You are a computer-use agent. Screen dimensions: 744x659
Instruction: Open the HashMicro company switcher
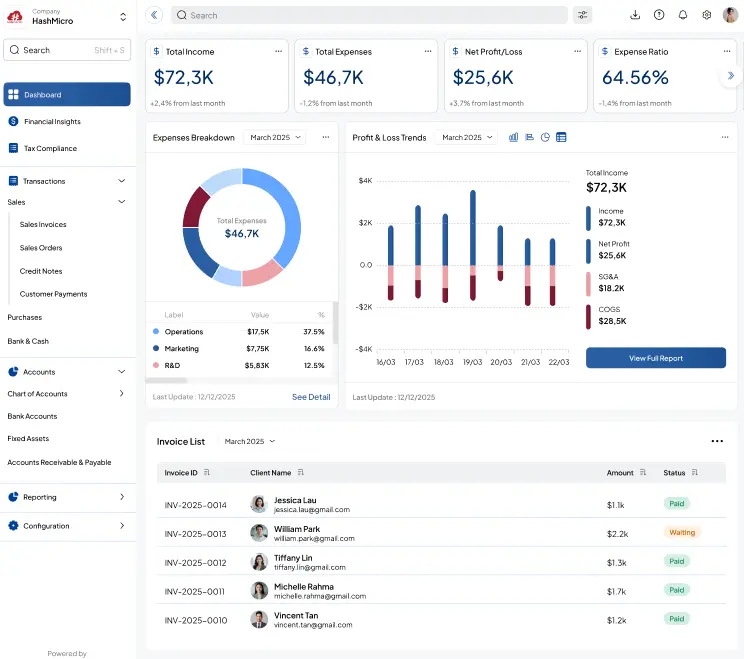click(x=122, y=16)
